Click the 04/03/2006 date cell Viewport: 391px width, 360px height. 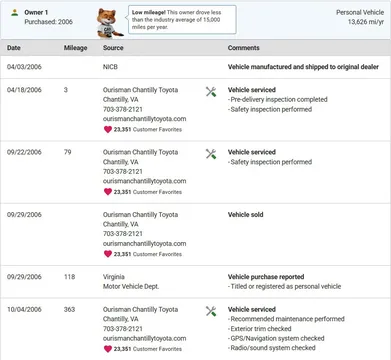click(x=24, y=67)
